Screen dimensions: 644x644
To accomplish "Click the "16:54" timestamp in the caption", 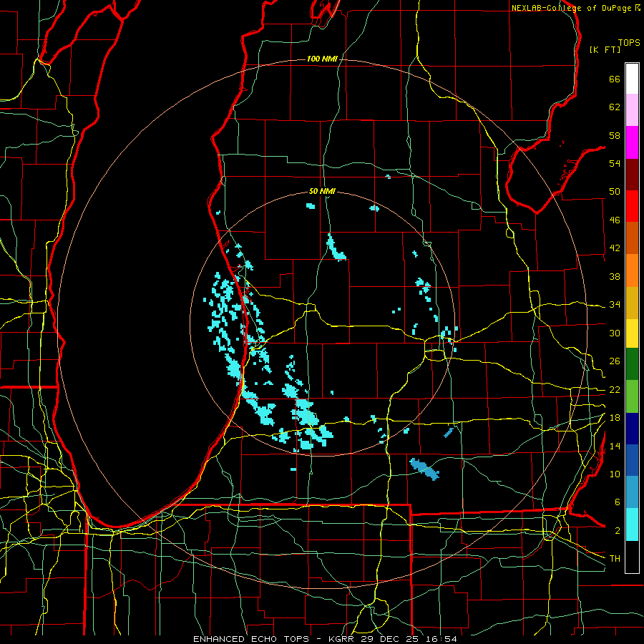I will [x=441, y=639].
